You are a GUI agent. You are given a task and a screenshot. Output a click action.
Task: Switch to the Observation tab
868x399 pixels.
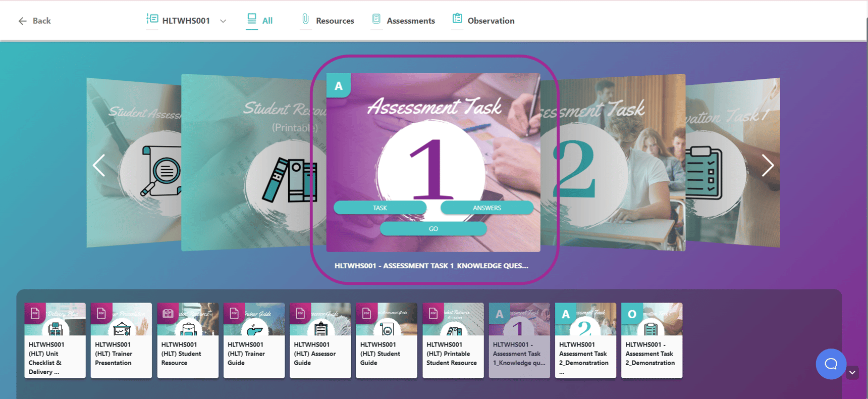[x=483, y=21]
